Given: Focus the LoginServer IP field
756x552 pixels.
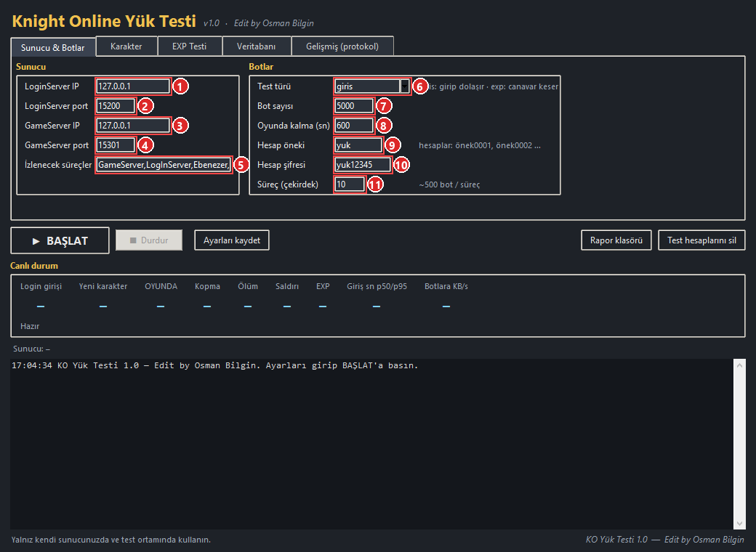Looking at the screenshot, I should [x=133, y=86].
